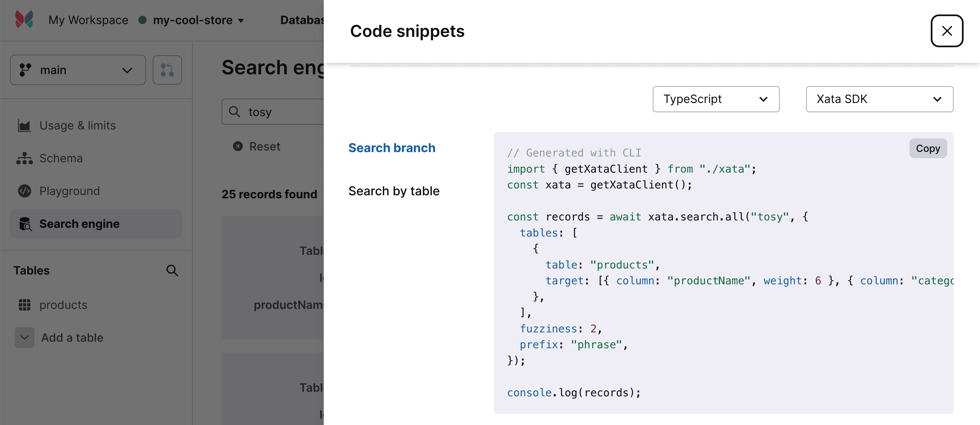Open the my-cool-store database dropdown

(x=198, y=20)
